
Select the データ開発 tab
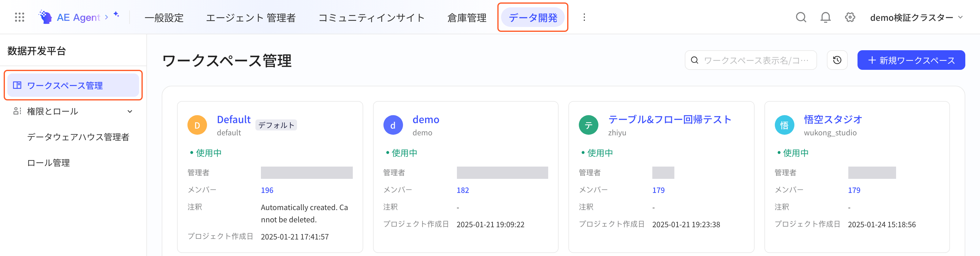pyautogui.click(x=533, y=17)
